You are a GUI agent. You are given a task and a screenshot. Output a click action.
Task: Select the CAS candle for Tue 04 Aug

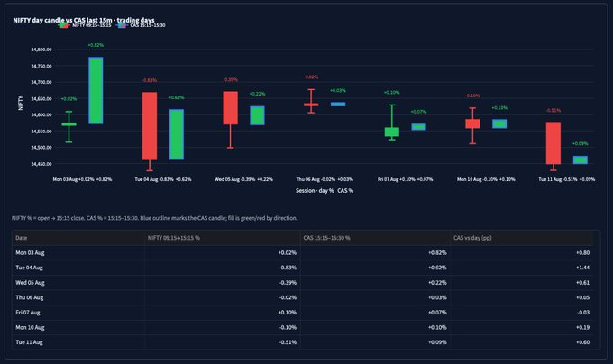(177, 134)
